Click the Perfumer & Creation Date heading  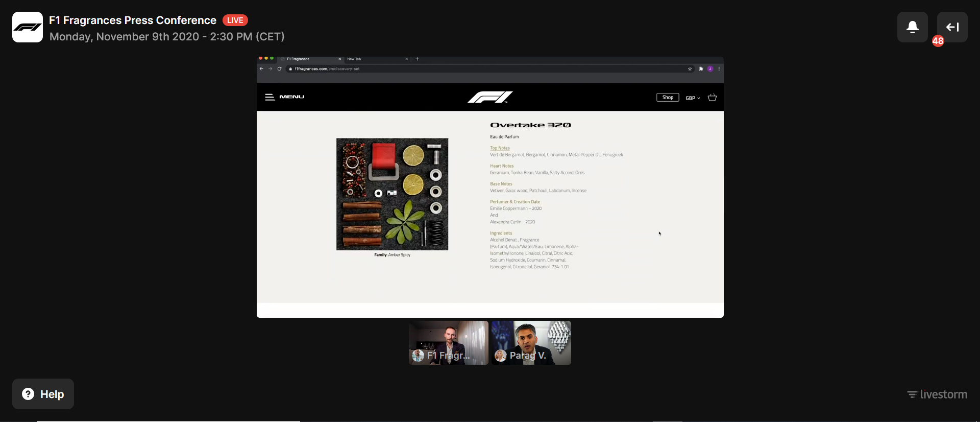point(515,202)
